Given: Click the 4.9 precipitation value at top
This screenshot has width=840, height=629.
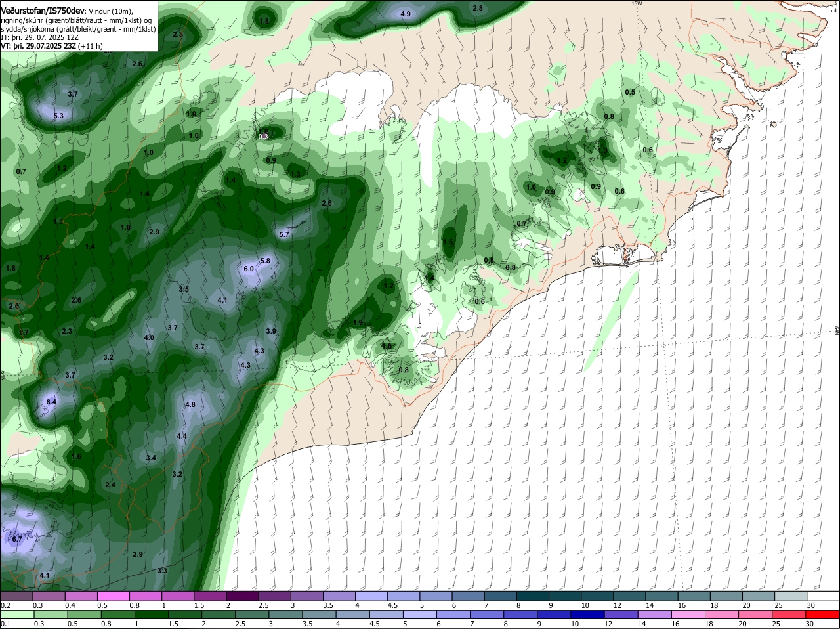Looking at the screenshot, I should tap(406, 14).
